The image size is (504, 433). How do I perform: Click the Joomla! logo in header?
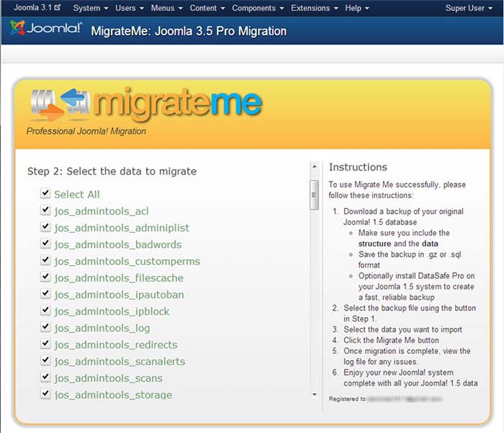[x=46, y=28]
